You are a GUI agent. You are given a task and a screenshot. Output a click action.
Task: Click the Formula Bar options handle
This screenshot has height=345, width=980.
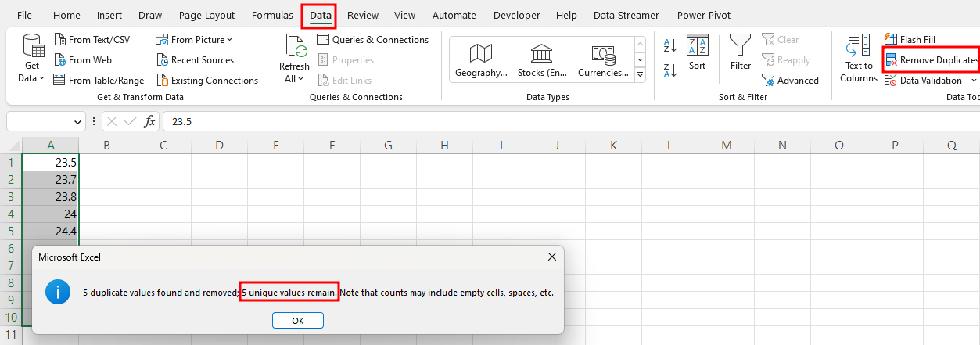tap(95, 122)
